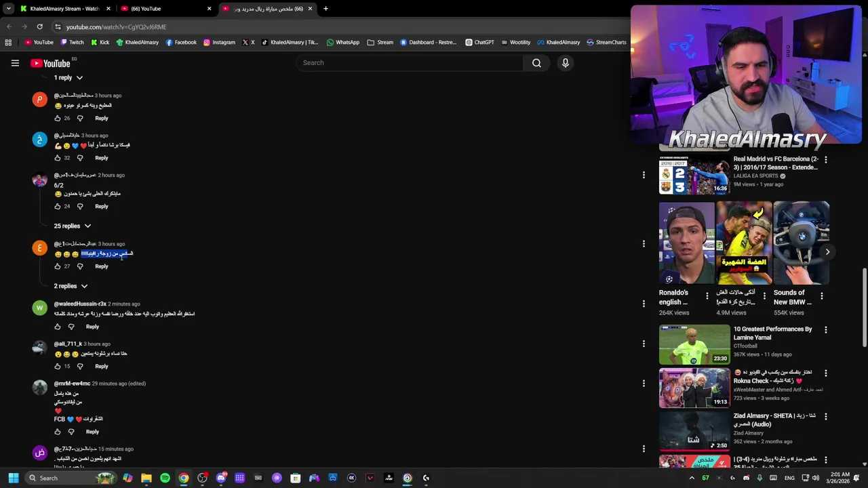Open the Chrome apps grid in the bookmarks bar

8,42
